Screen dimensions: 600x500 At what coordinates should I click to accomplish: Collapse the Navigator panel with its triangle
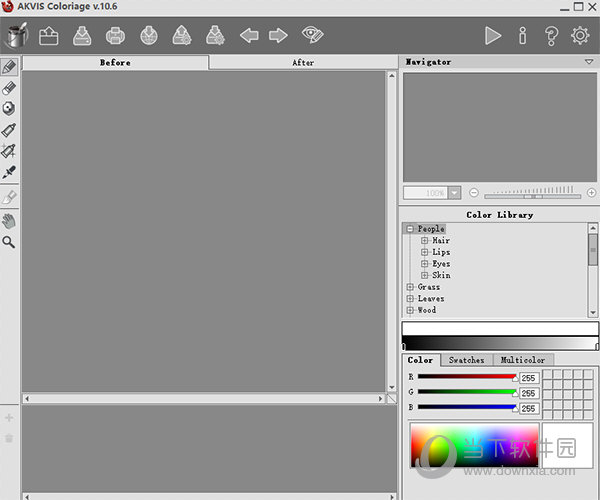[x=589, y=62]
